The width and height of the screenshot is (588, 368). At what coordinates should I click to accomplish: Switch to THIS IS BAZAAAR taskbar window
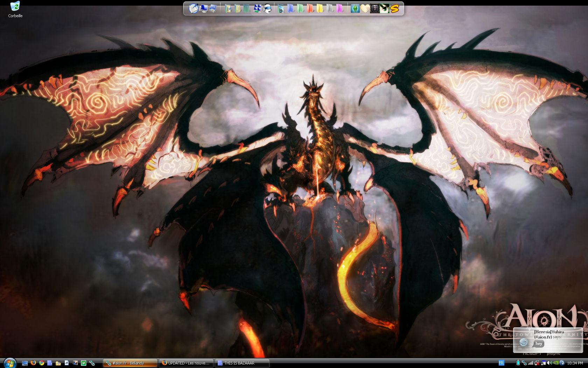[x=242, y=363]
